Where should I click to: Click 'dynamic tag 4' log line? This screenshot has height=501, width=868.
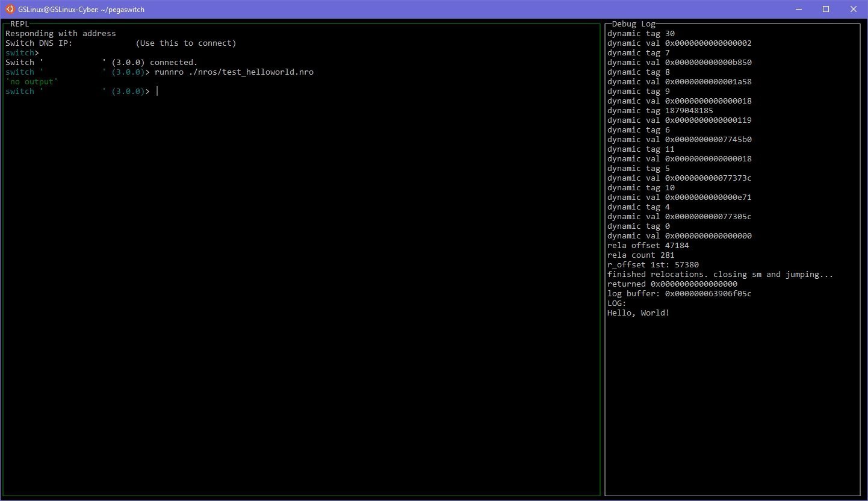pyautogui.click(x=639, y=207)
